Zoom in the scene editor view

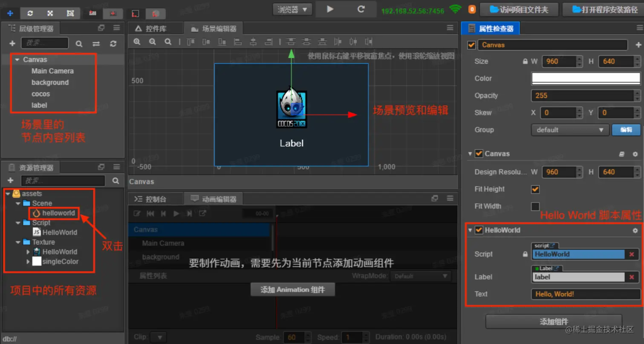[137, 42]
